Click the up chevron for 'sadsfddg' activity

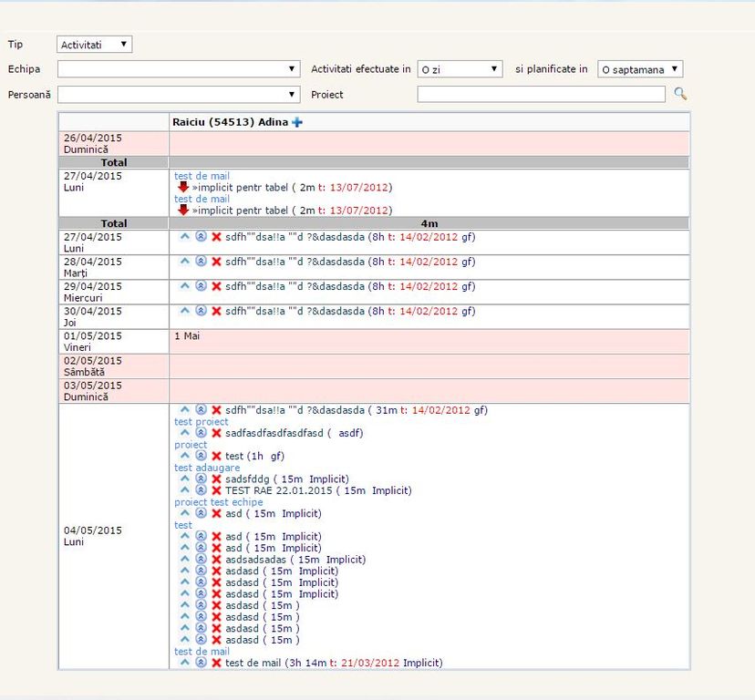185,479
